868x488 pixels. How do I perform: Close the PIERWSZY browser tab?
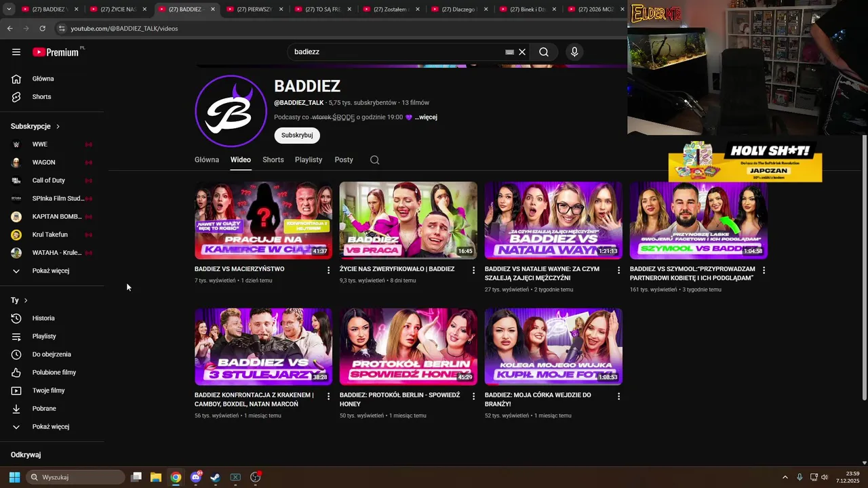click(281, 9)
